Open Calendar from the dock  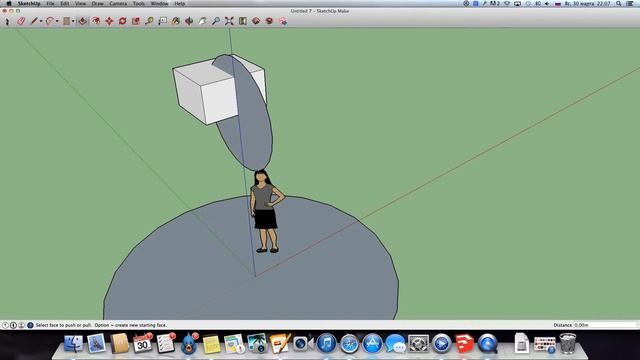tap(142, 344)
